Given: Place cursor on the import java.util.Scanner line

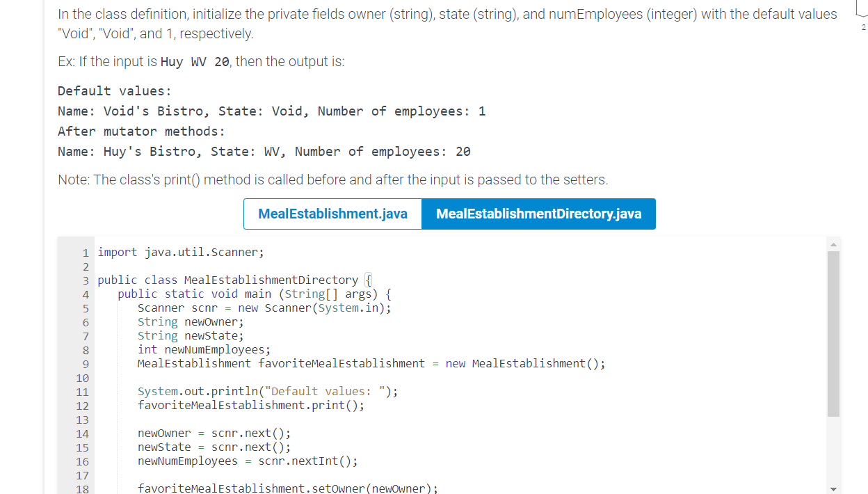Looking at the screenshot, I should pos(180,252).
